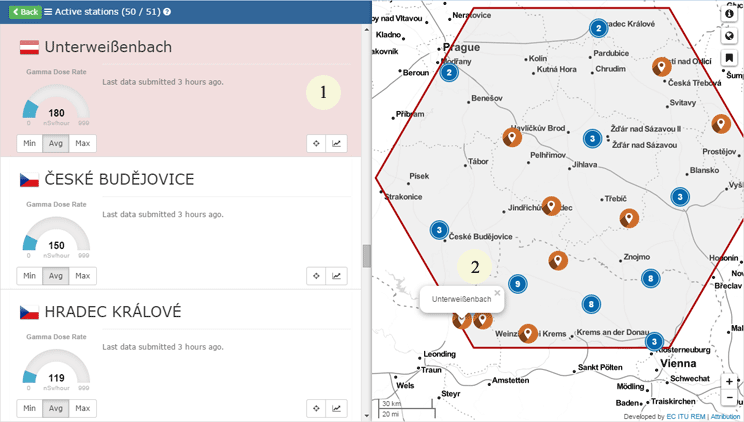Click the Czech flag beside HRADEC KRÁLOVÉ
The image size is (744, 422).
(29, 312)
